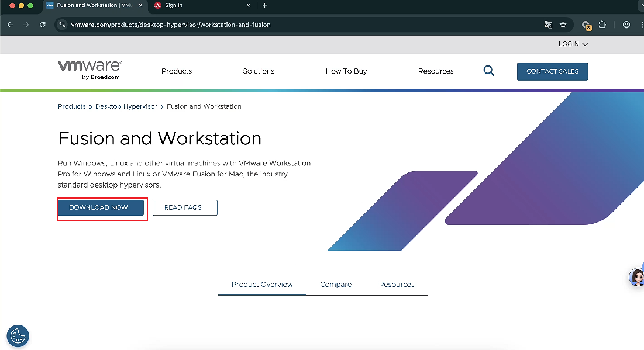This screenshot has width=644, height=350.
Task: Open the chat assistant avatar
Action: point(636,277)
